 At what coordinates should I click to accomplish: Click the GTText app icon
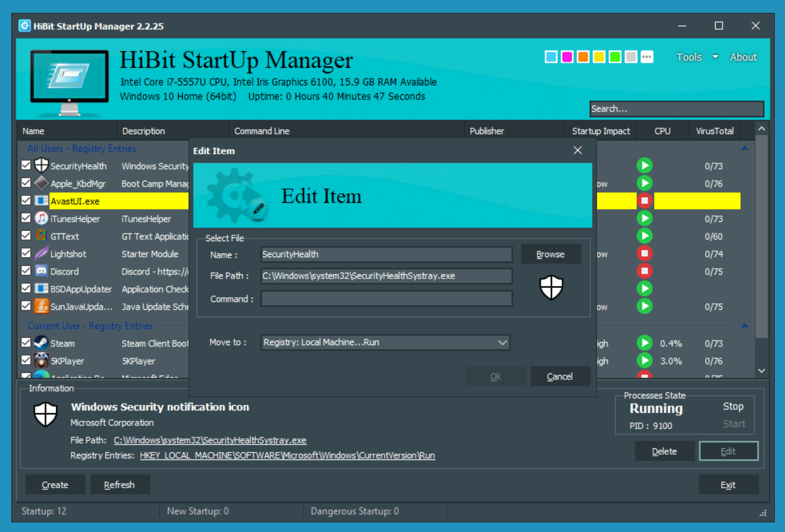(42, 236)
